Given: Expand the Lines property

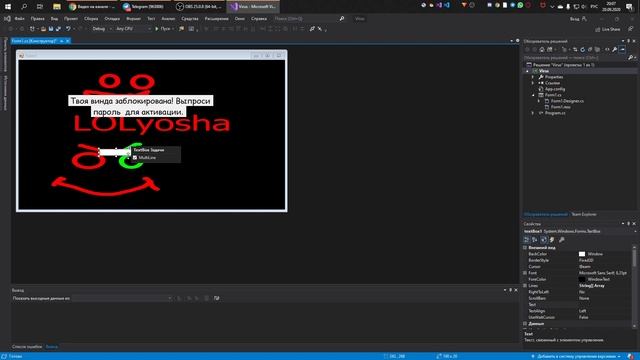Looking at the screenshot, I should pos(525,286).
